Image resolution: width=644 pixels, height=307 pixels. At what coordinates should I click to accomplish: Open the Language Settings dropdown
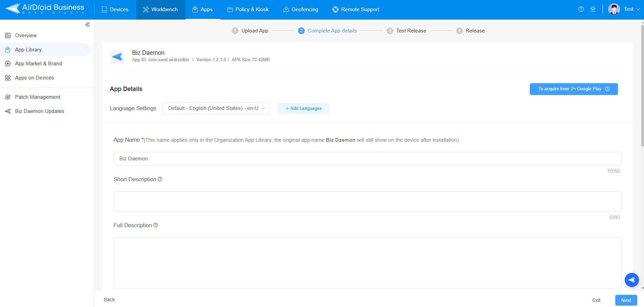point(216,108)
